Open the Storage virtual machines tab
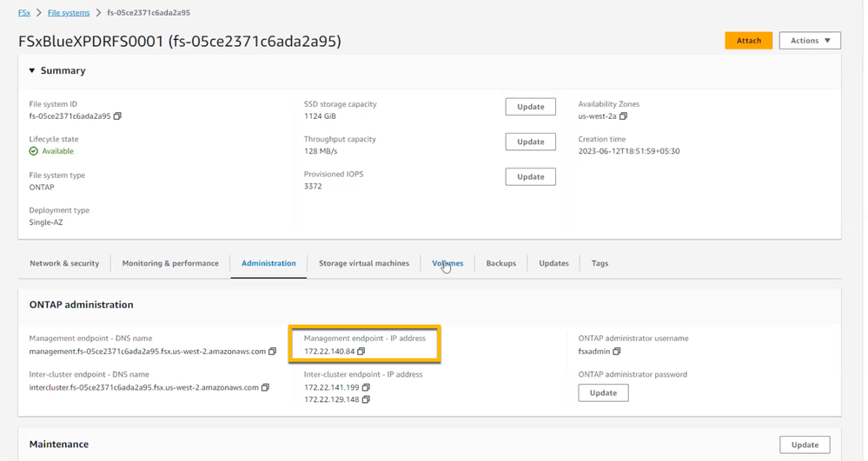Image resolution: width=868 pixels, height=461 pixels. (364, 263)
